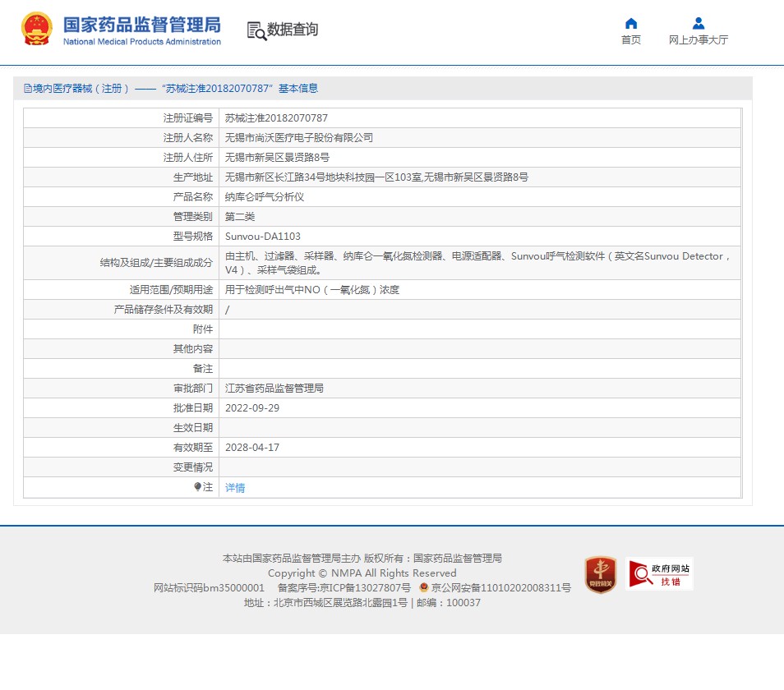Click the document icon beside 境内医疗器械

click(27, 89)
